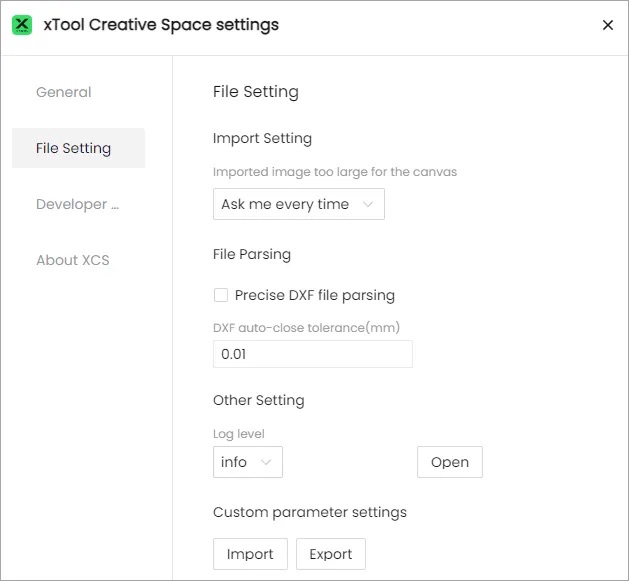This screenshot has width=629, height=581.
Task: Click the DXF auto-close tolerance input field
Action: coord(312,354)
